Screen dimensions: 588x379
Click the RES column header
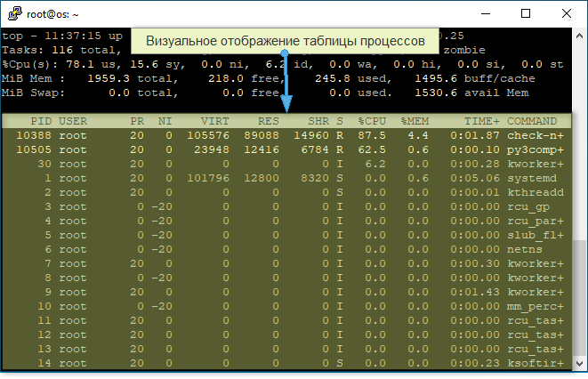[x=268, y=121]
